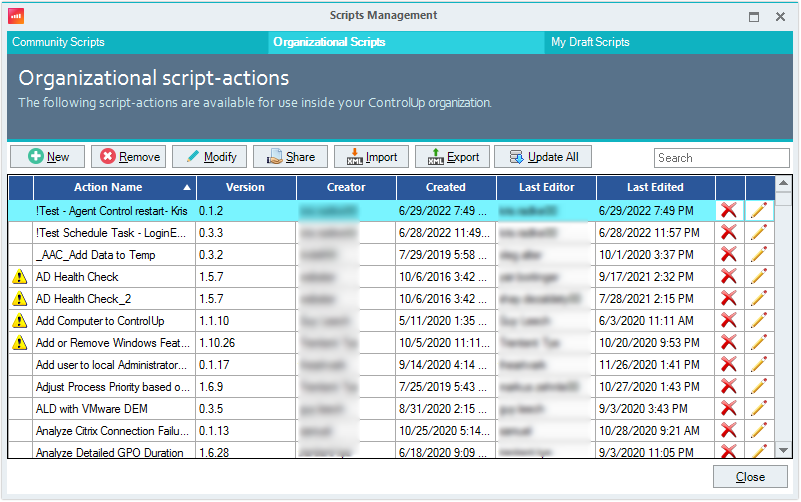Click the Remove button
Viewport: 801px width, 502px height.
pos(129,156)
